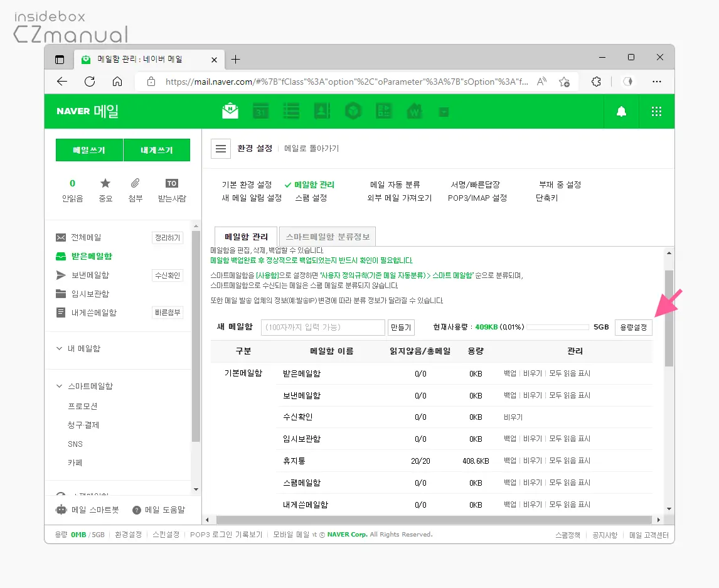
Task: Click the 용량설정 button
Action: pyautogui.click(x=633, y=327)
